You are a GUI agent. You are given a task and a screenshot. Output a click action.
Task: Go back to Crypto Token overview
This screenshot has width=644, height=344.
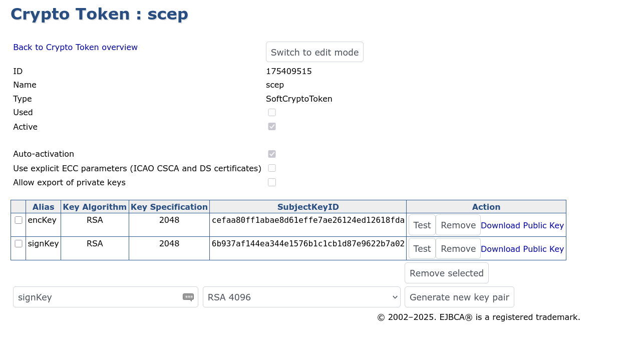click(x=75, y=48)
